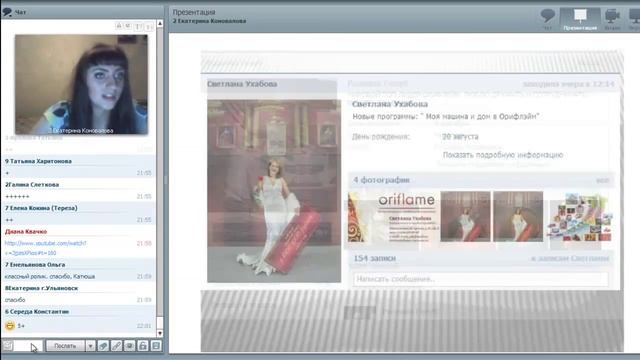Select chat user Галина Слеткова

coord(32,184)
